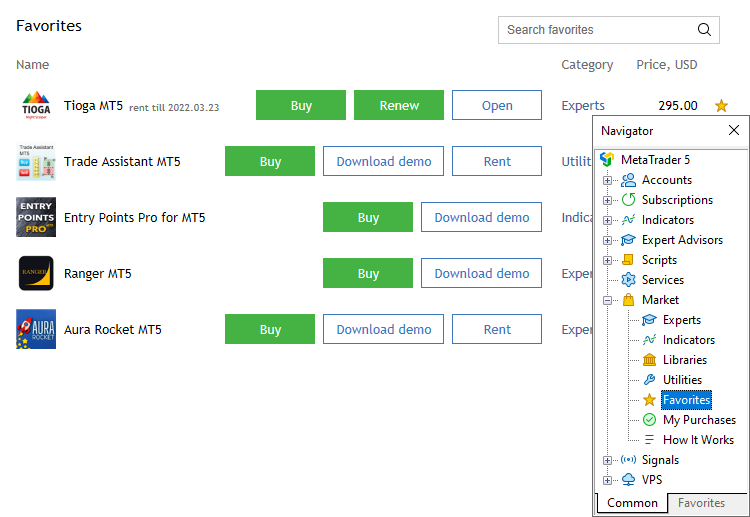
Task: Expand the Scripts tree node
Action: click(607, 261)
